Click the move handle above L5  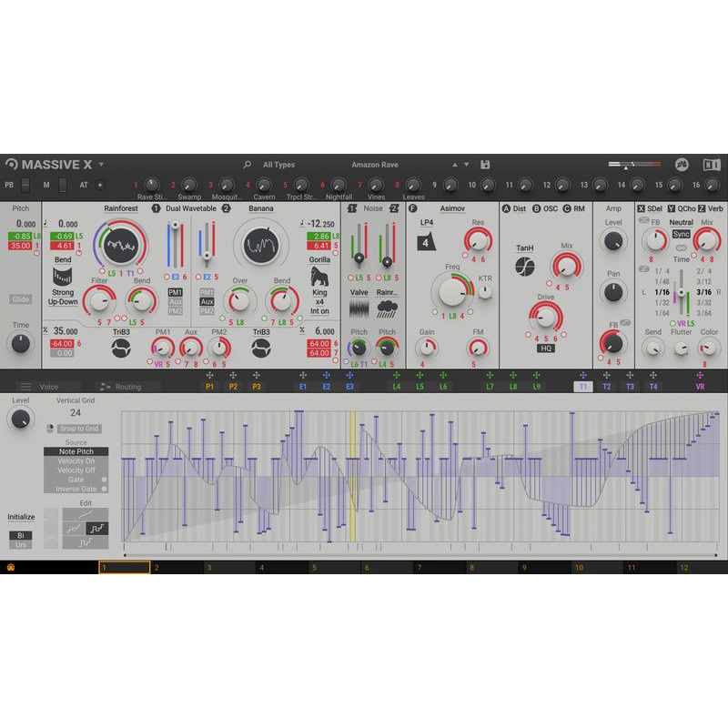(x=420, y=375)
